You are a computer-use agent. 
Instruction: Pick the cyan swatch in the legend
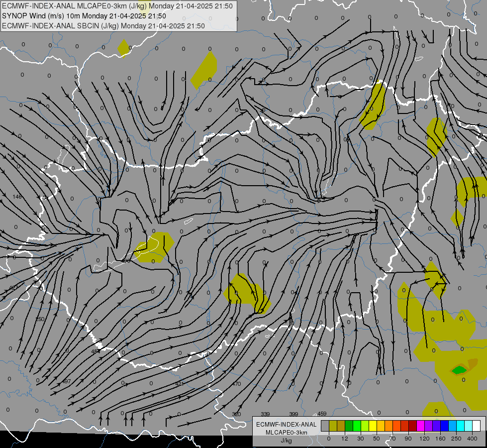(460, 426)
